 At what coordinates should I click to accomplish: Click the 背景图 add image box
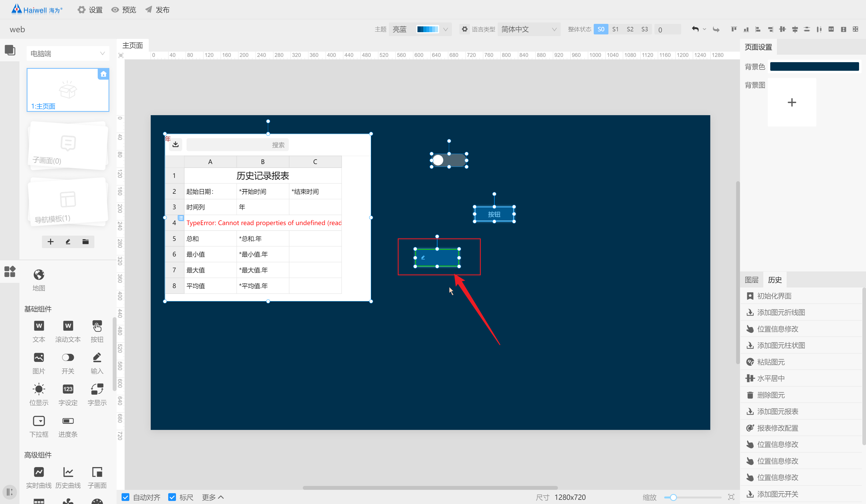792,102
